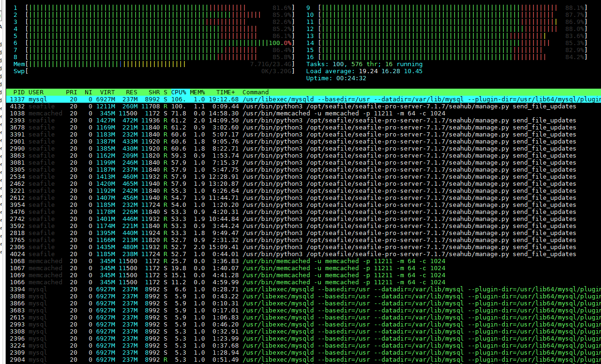This screenshot has width=601, height=364.
Task: Sort processes by the CPU% column header
Action: point(178,92)
